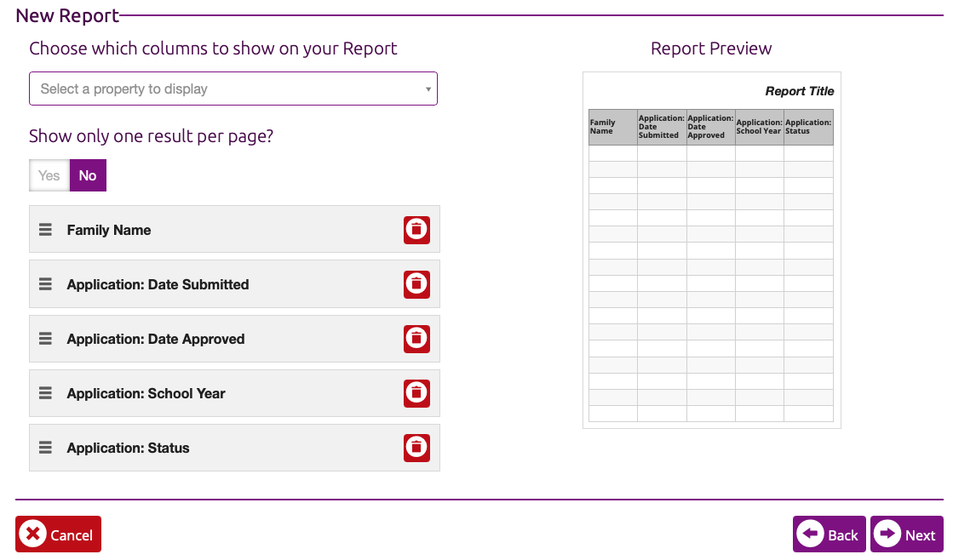Remove Application: Date Submitted with trash icon
Viewport: 953px width, 560px height.
click(x=416, y=284)
